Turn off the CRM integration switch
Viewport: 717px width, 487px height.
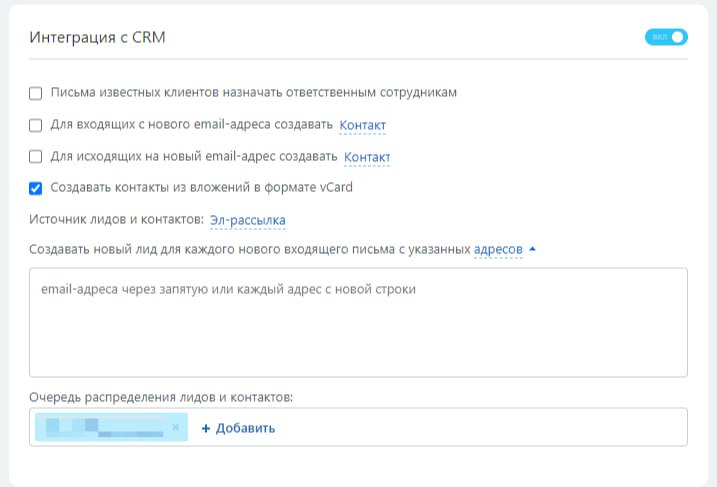click(668, 38)
